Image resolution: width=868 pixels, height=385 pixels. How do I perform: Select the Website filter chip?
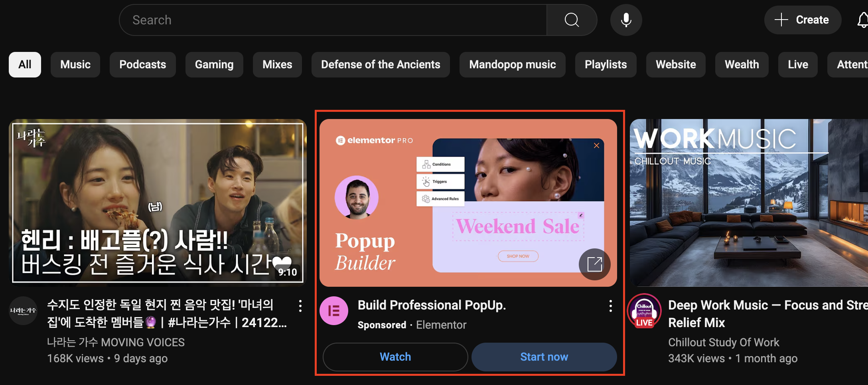point(676,65)
